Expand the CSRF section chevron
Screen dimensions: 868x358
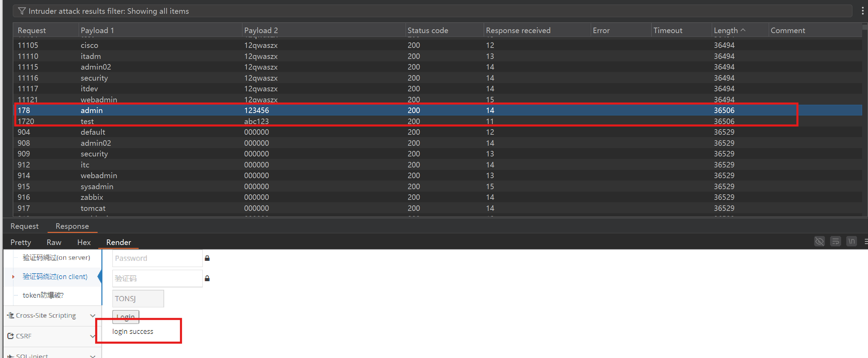coord(92,336)
